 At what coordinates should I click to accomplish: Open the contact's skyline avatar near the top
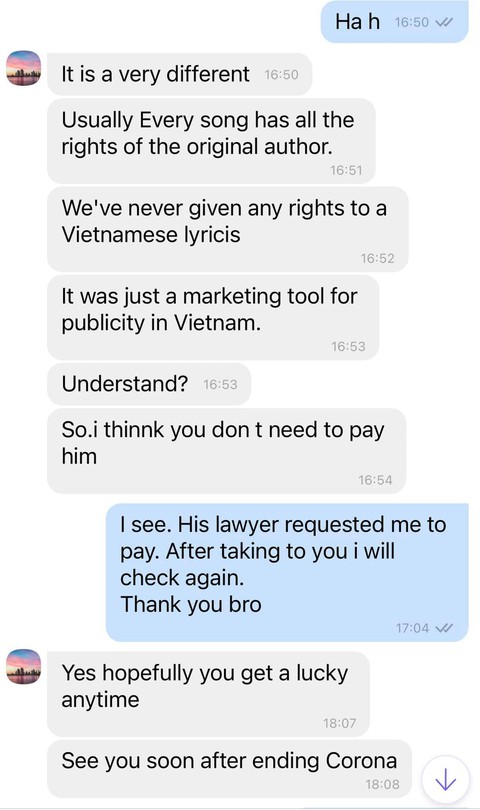coord(23,68)
